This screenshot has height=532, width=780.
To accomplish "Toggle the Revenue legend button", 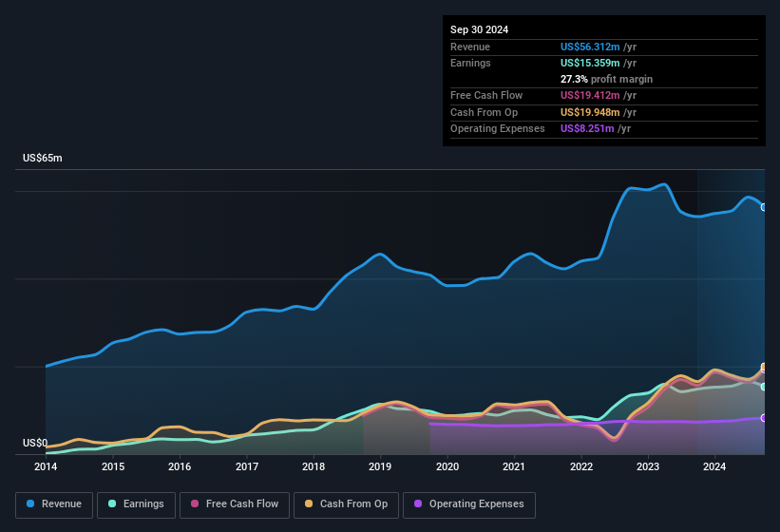I will [54, 505].
